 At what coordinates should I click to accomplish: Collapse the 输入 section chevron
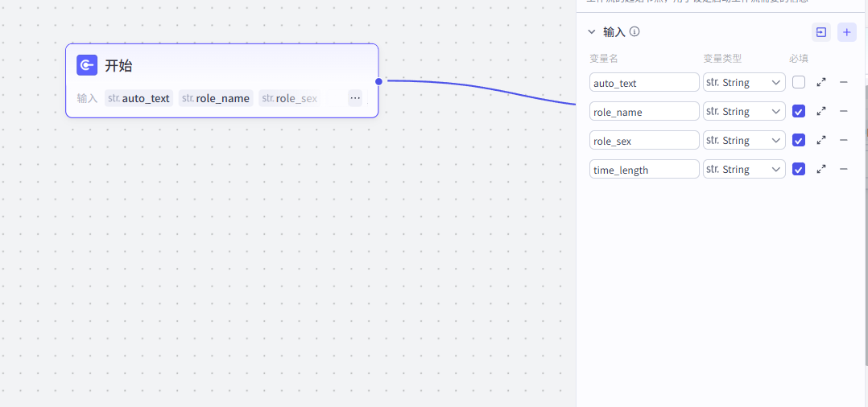pyautogui.click(x=592, y=32)
